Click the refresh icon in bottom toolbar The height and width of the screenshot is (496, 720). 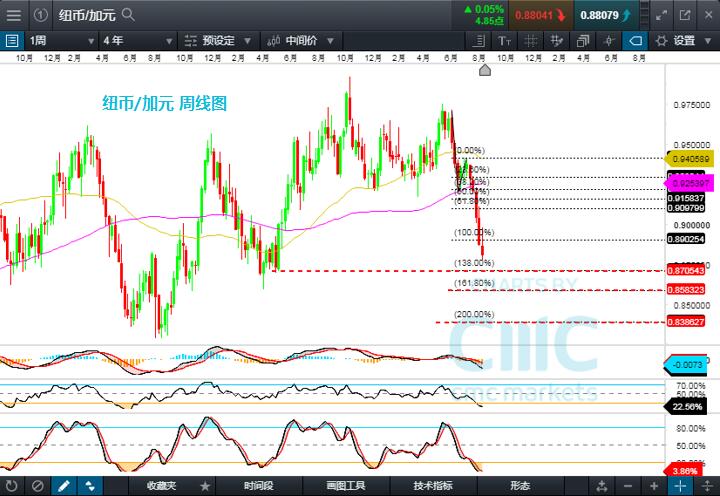click(12, 485)
